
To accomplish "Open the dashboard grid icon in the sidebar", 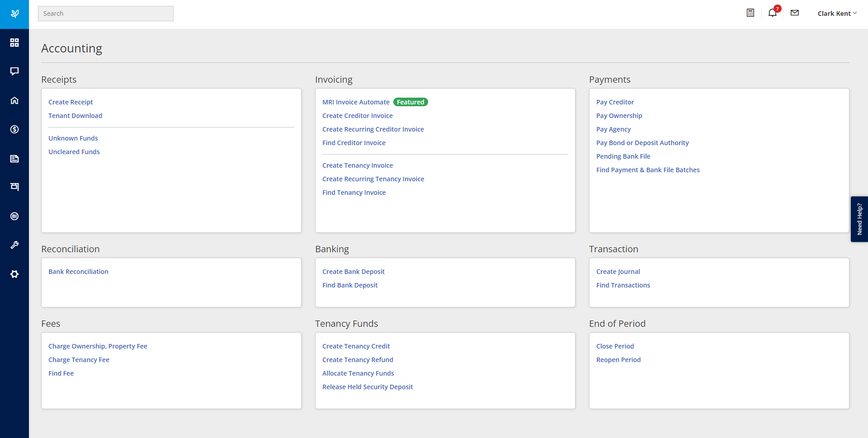I will [14, 42].
